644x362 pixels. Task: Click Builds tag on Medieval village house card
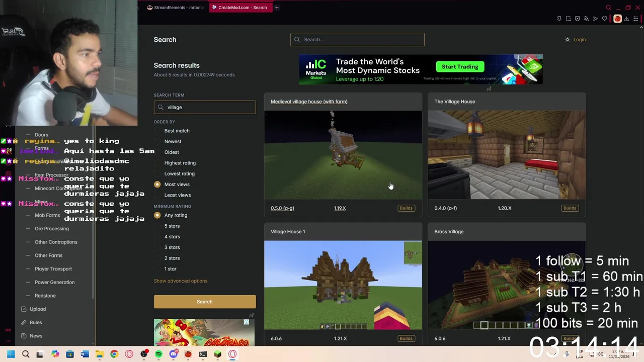pyautogui.click(x=406, y=208)
